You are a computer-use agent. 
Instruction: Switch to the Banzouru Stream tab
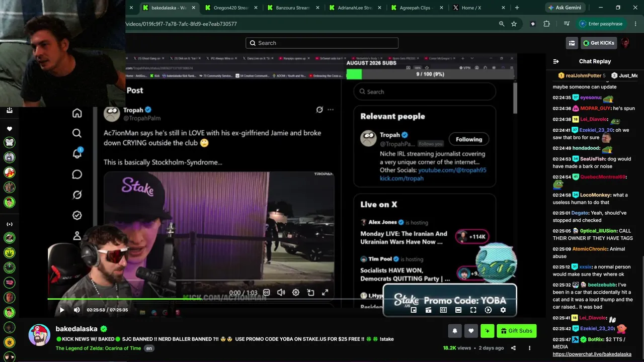[293, 8]
